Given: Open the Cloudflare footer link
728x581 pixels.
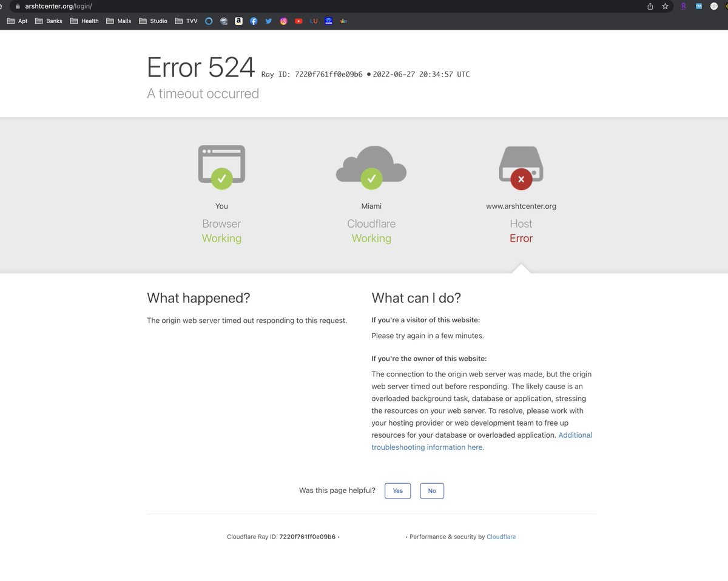Looking at the screenshot, I should [501, 537].
